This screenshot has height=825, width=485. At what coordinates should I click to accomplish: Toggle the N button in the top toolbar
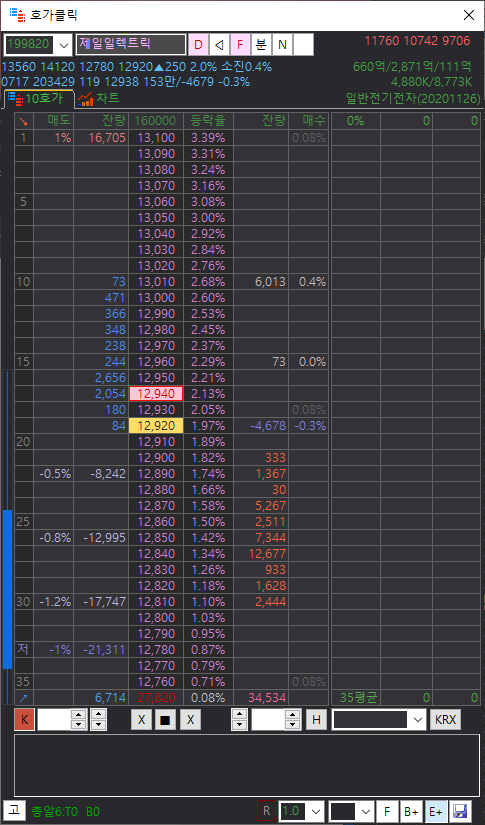[282, 45]
